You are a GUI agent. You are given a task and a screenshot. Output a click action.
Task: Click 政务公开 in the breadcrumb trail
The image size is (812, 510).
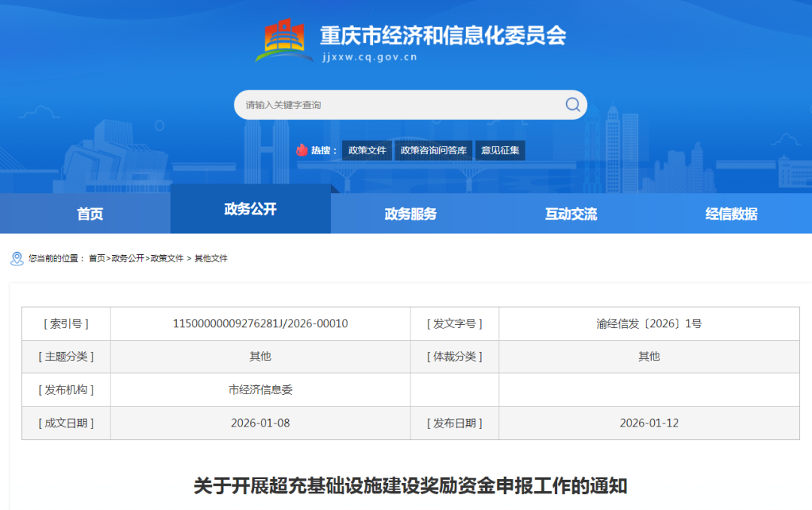128,259
